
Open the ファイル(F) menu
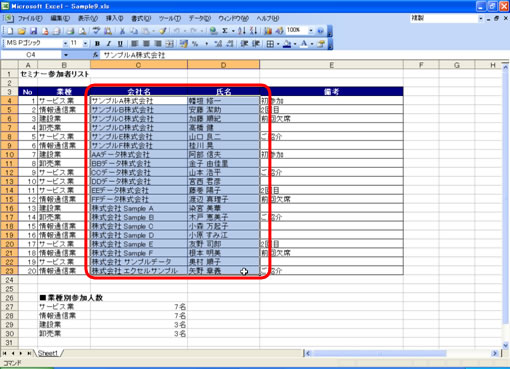pyautogui.click(x=30, y=18)
